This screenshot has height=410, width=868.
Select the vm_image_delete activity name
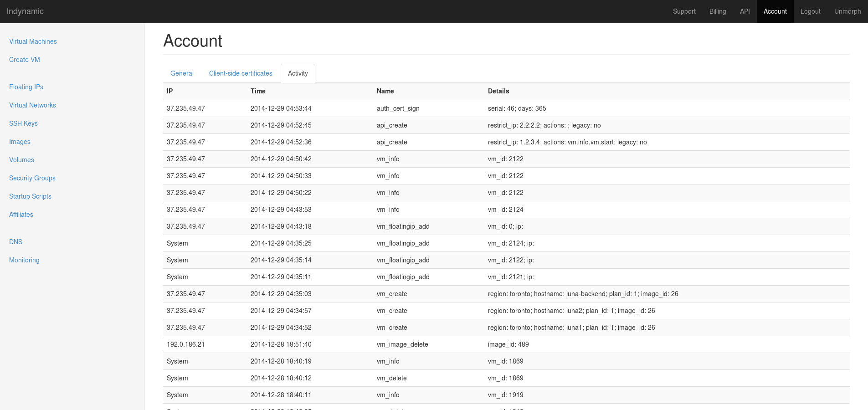(x=402, y=344)
